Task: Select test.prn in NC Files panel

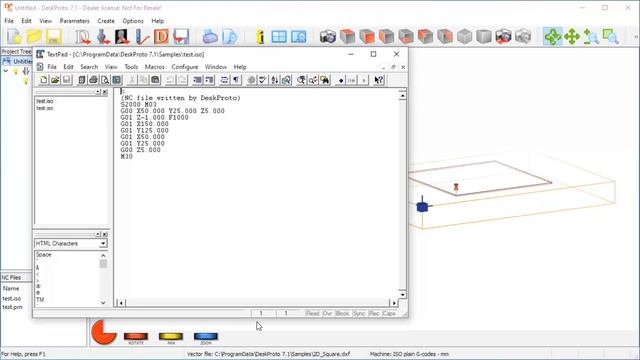Action: [x=12, y=307]
